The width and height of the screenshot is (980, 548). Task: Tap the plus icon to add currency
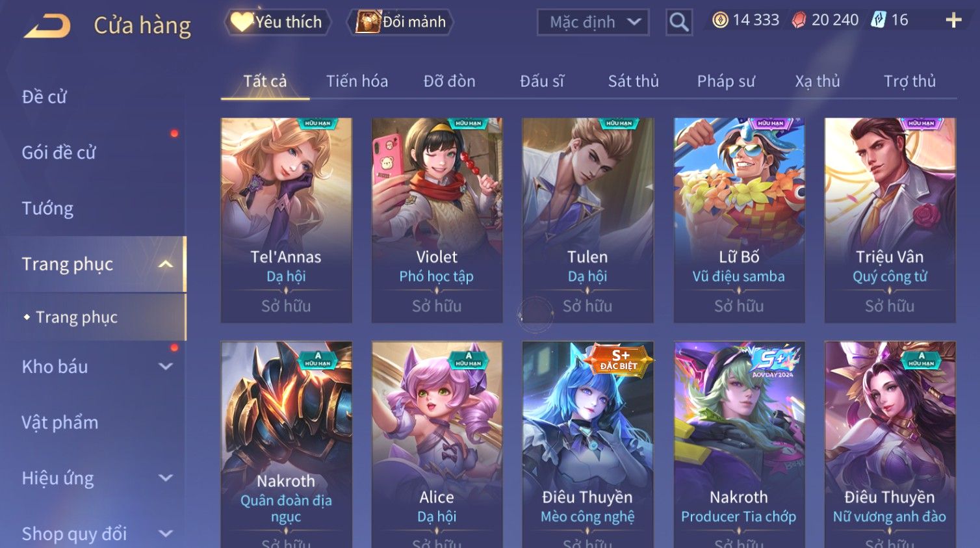pos(953,21)
